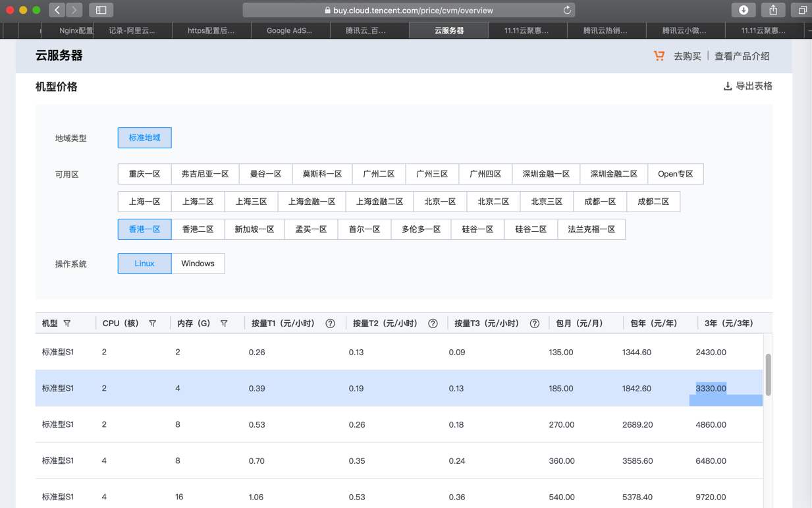Viewport: 812px width, 508px height.
Task: Open filter icon next to 内存（G）
Action: 224,324
